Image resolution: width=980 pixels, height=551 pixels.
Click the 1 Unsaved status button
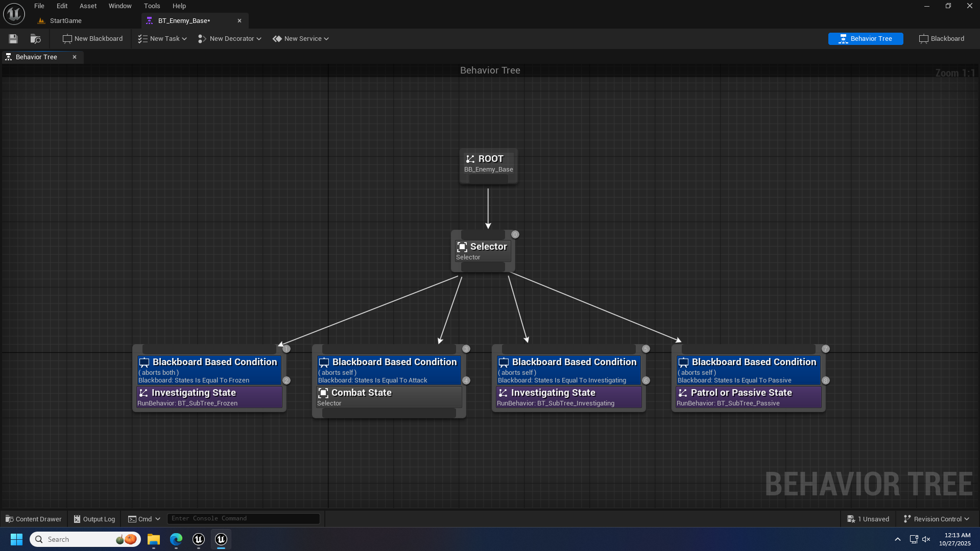868,519
